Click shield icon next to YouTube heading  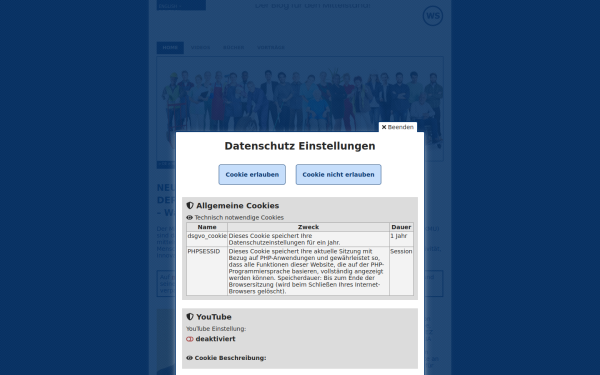[190, 316]
